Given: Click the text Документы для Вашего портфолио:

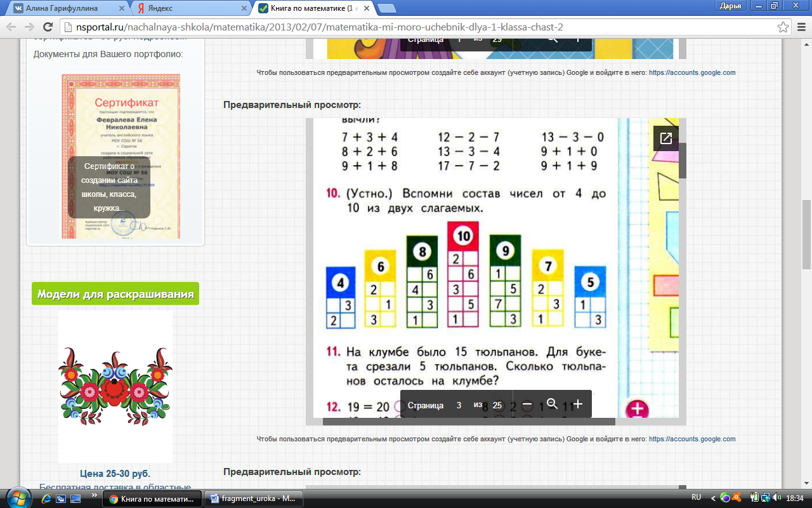Looking at the screenshot, I should [x=108, y=54].
